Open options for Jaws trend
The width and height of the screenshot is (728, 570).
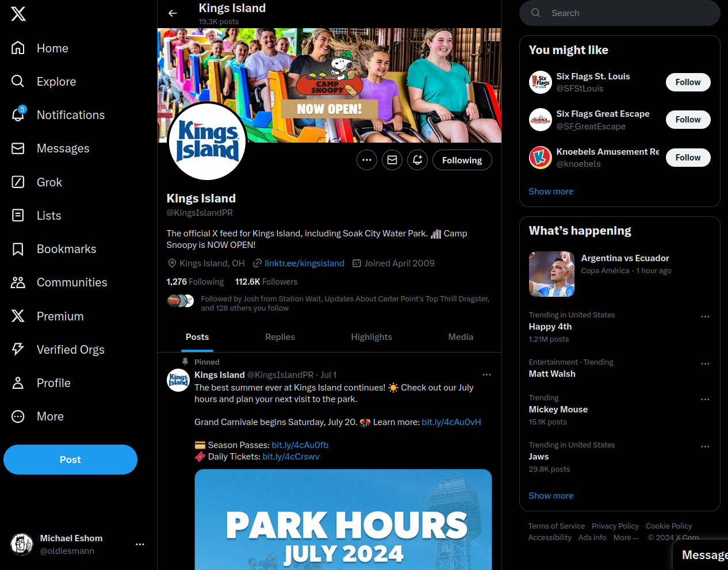pyautogui.click(x=705, y=446)
